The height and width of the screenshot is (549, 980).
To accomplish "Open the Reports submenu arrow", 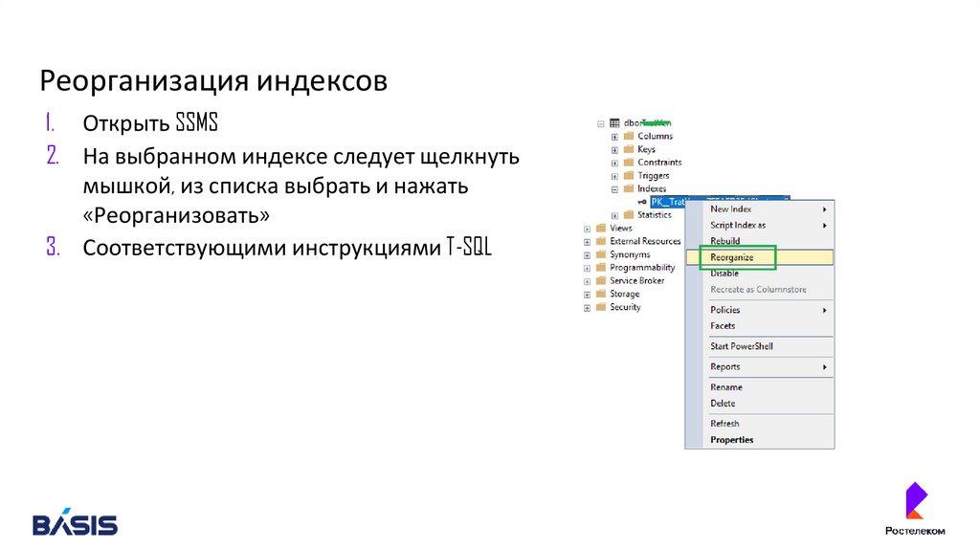I will coord(824,367).
